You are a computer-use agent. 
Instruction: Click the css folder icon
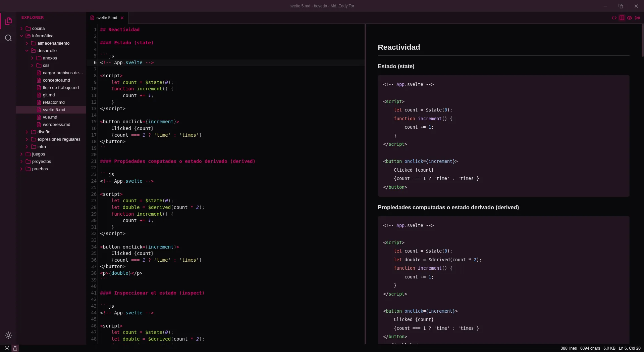point(39,65)
